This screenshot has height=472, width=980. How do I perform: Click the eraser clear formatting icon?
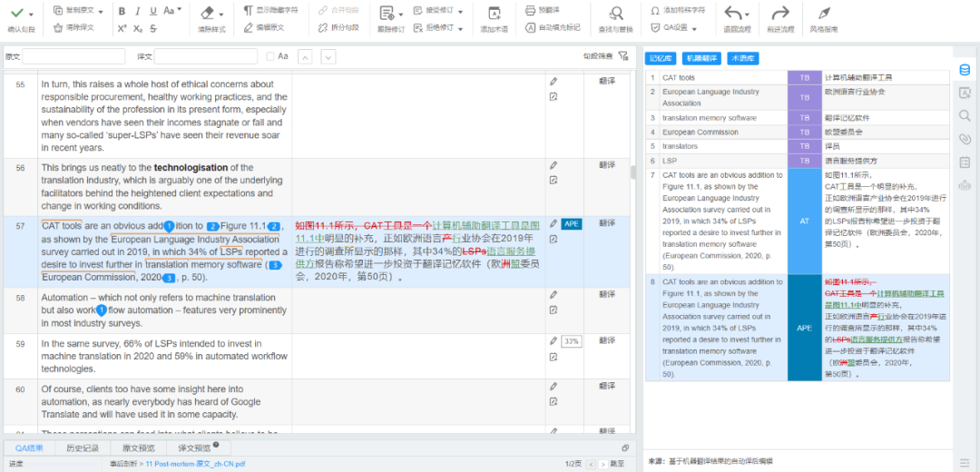pyautogui.click(x=208, y=13)
